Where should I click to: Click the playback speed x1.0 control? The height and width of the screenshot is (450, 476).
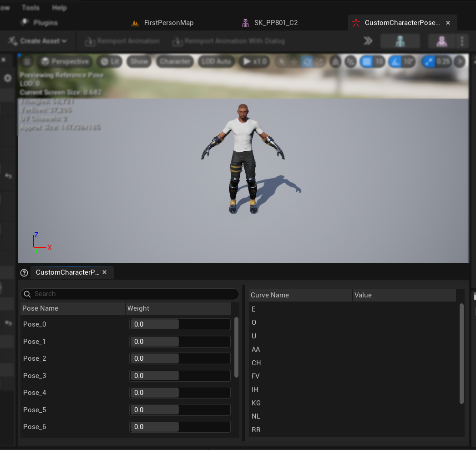tap(254, 61)
